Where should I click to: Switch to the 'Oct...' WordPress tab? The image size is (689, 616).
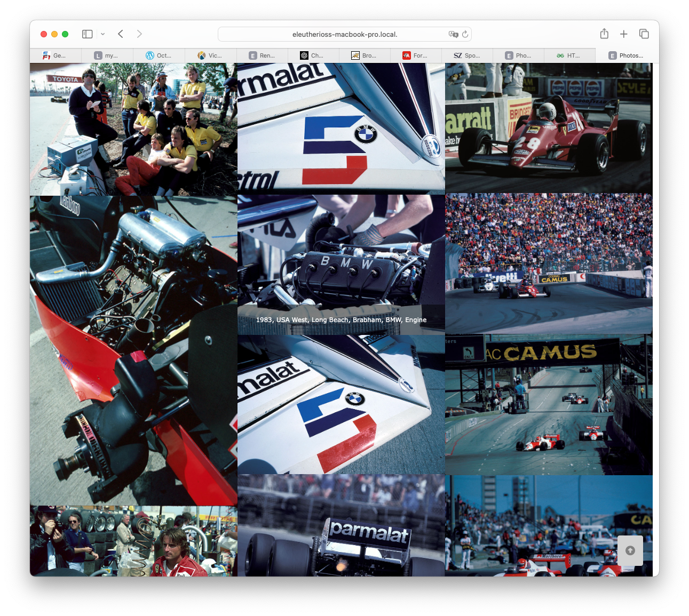tap(159, 55)
